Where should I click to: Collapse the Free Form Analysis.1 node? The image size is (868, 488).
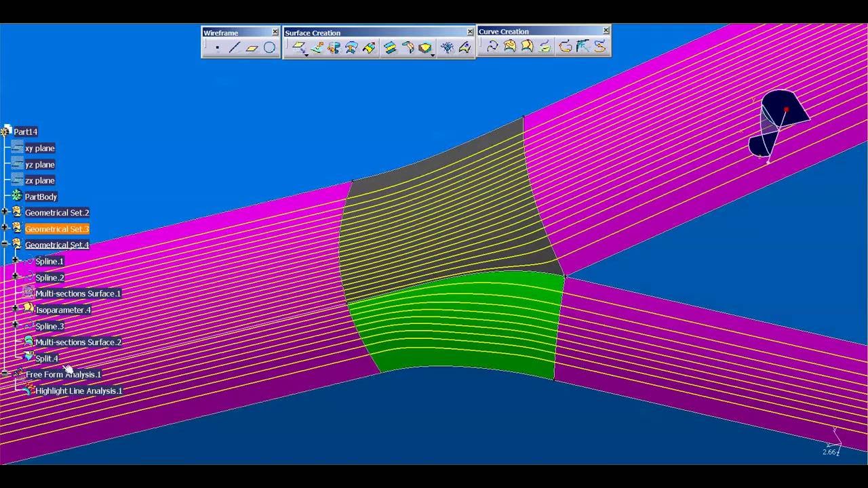[x=5, y=373]
